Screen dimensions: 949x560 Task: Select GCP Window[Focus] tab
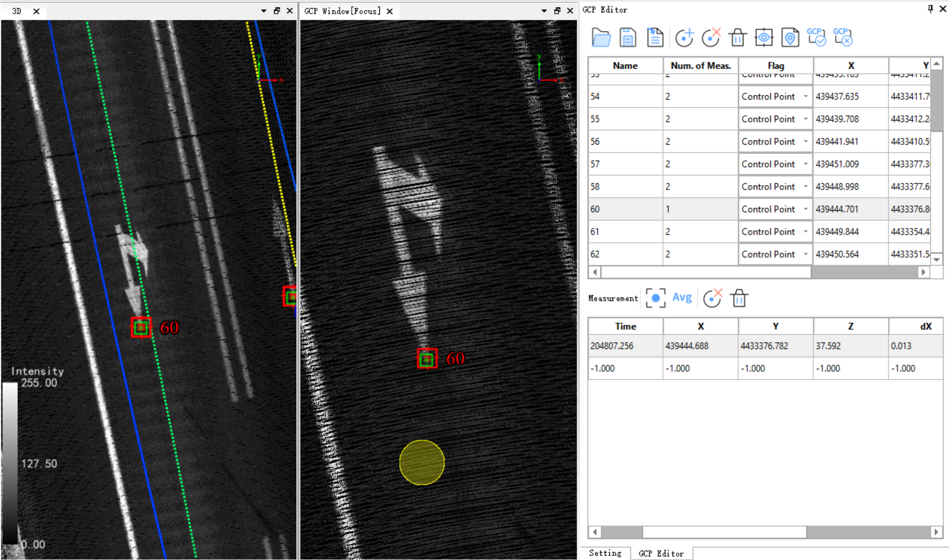tap(343, 11)
